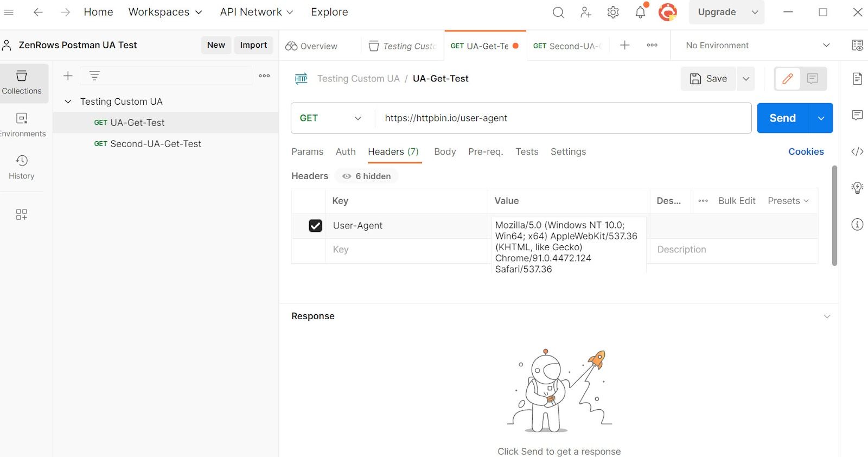Viewport: 868px width, 457px height.
Task: Click the request URL field
Action: tap(563, 118)
